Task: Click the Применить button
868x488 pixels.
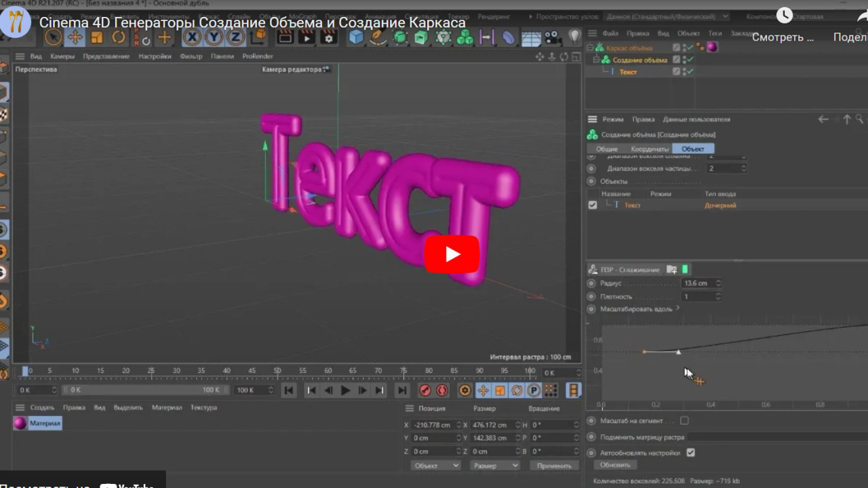Action: (554, 466)
